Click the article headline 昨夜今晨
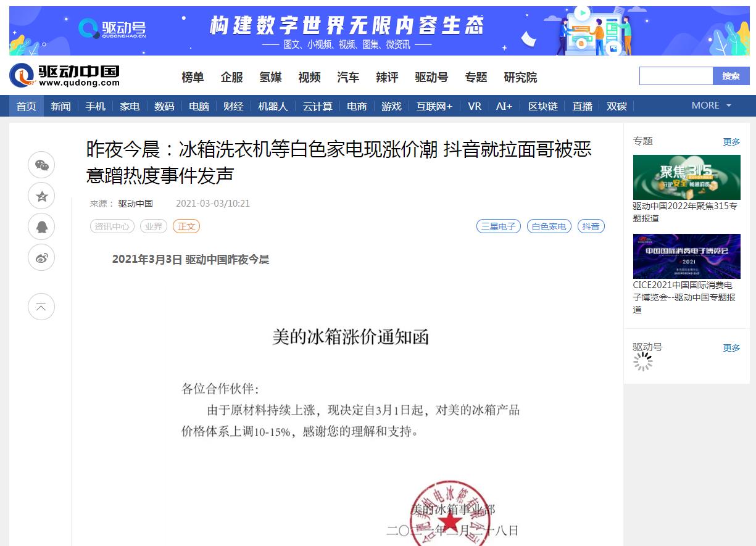 coord(339,162)
